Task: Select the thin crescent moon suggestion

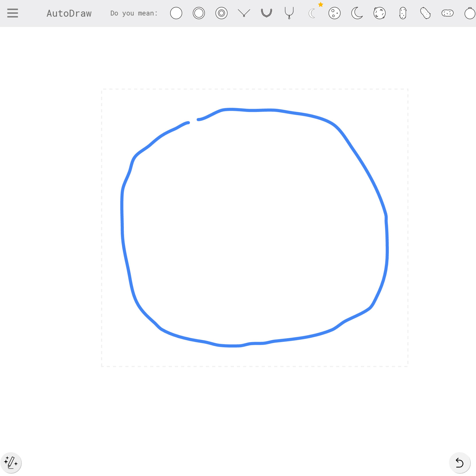Action: [x=312, y=13]
